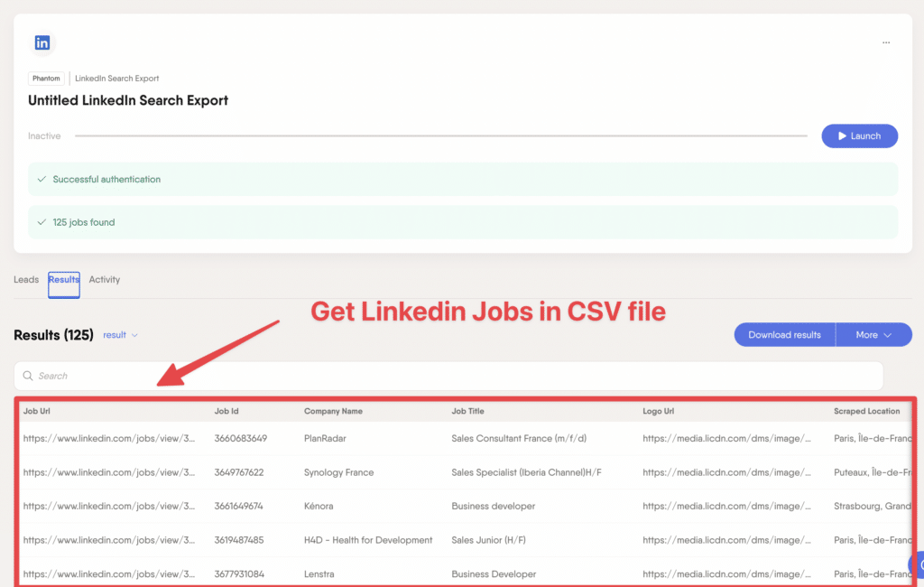The image size is (924, 587).
Task: Click the Results (125) heading
Action: (53, 335)
